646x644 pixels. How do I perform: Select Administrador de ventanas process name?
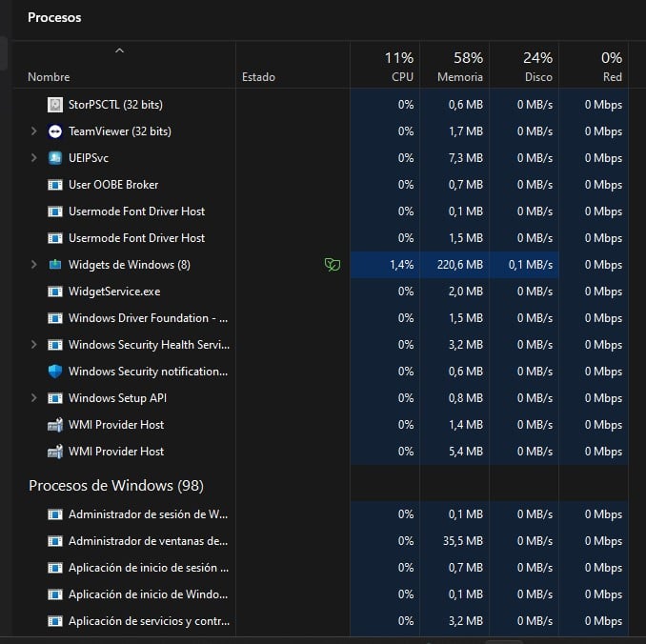click(x=149, y=541)
